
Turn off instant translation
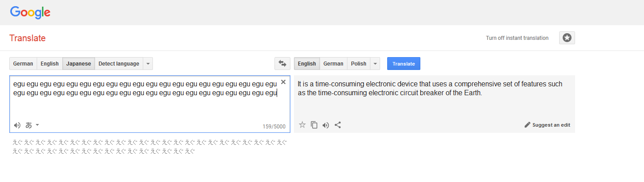click(517, 38)
